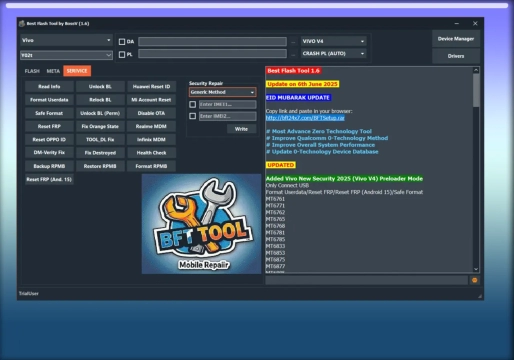Image resolution: width=514 pixels, height=360 pixels.
Task: Click Reset FRP (And. 15) button
Action: [49, 179]
